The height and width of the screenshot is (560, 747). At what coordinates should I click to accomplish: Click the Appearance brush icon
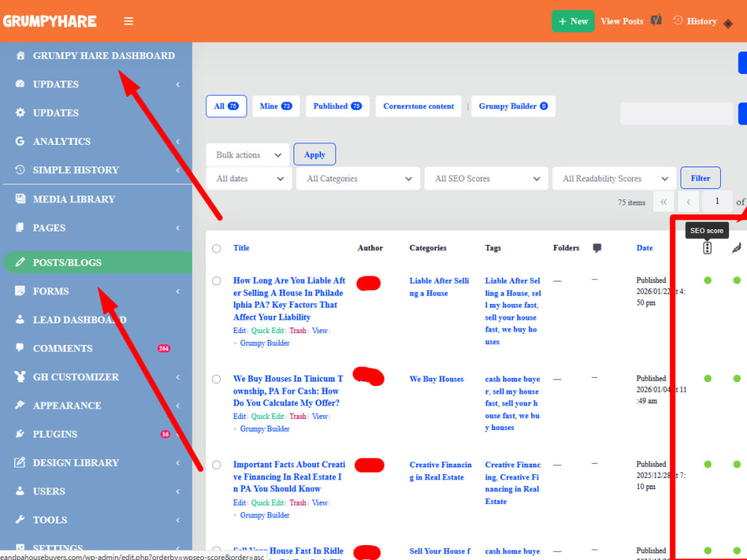19,405
